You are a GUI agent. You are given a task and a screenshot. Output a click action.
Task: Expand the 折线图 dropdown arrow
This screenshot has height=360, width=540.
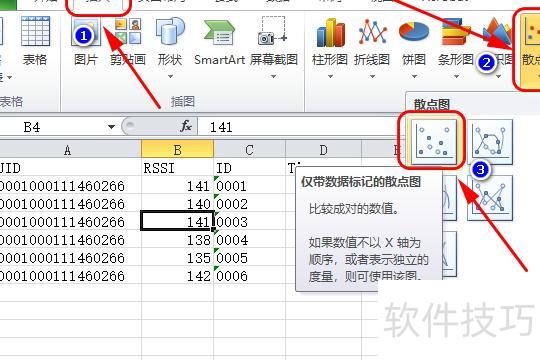click(x=372, y=76)
